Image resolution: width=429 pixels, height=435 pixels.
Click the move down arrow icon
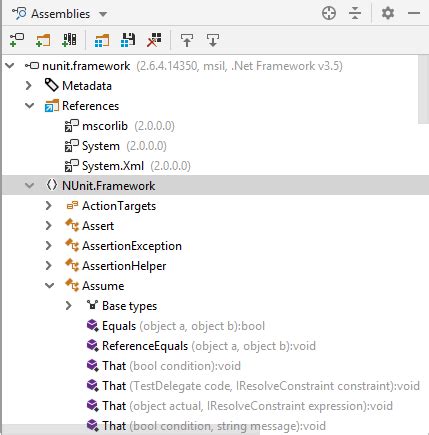click(x=213, y=40)
